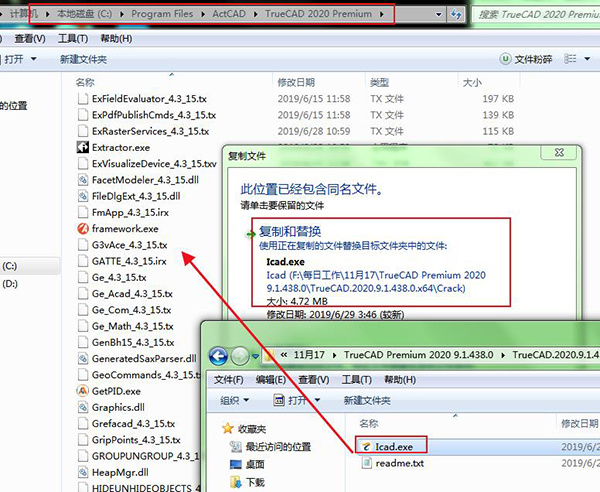Expand the arrow after TrueCAD 2020 Premium in the address bar
Viewport: 600px width, 492px height.
[x=382, y=14]
